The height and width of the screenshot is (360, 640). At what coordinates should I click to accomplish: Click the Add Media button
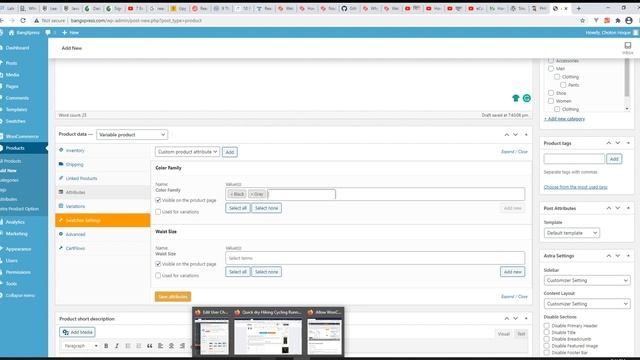click(x=78, y=332)
